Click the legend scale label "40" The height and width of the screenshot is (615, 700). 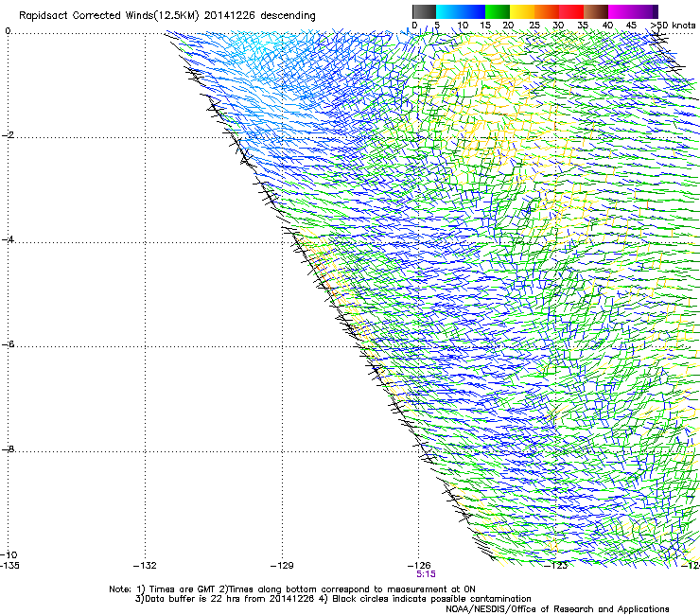607,26
